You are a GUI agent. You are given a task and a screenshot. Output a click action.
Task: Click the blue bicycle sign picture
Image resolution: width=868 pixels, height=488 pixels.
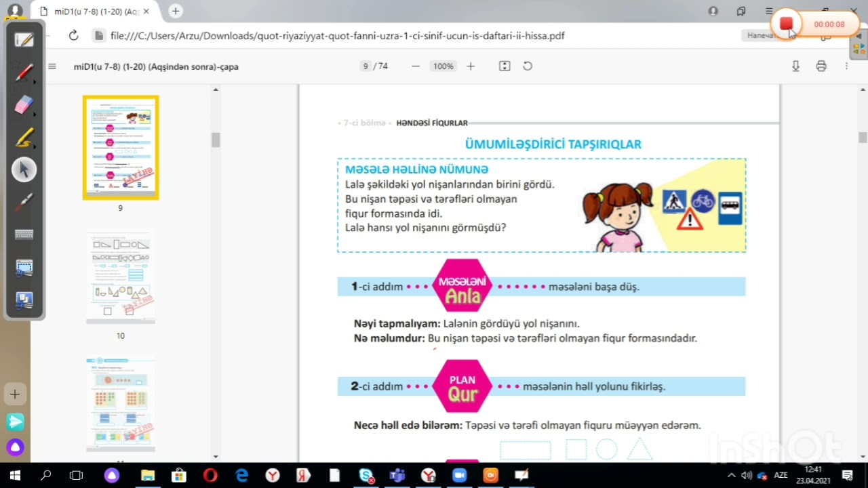(703, 201)
